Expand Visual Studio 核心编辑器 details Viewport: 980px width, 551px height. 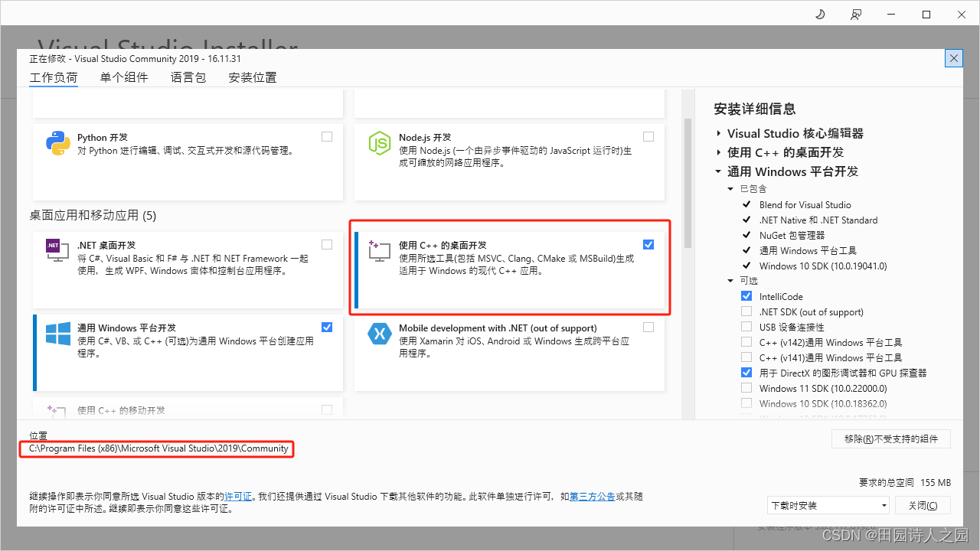tap(719, 133)
